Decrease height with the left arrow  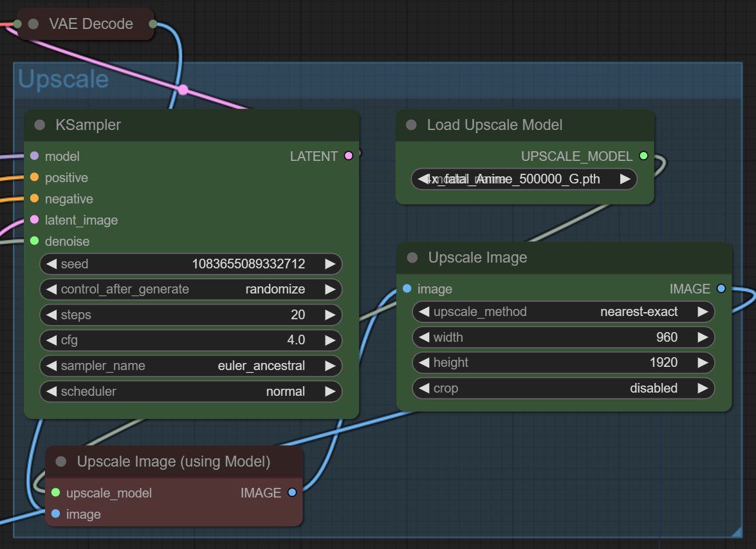pos(424,362)
